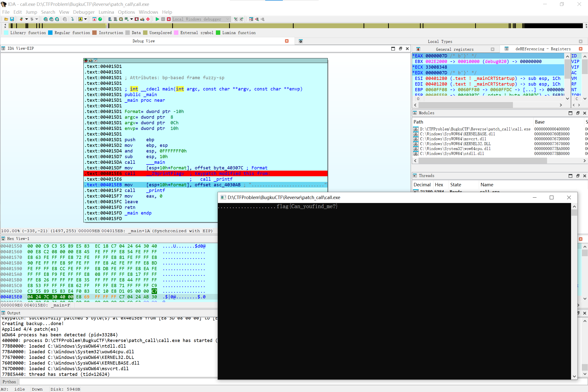Pause the running process
This screenshot has height=392, width=588.
point(164,19)
